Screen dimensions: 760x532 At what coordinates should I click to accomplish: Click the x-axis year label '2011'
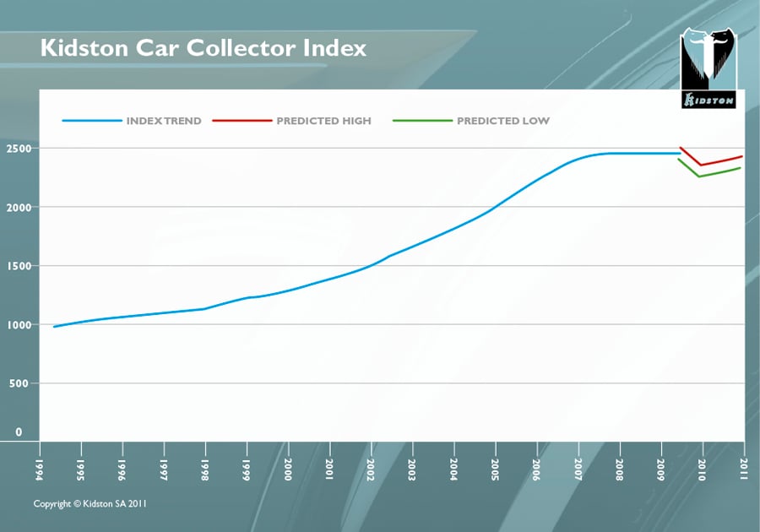coord(743,470)
